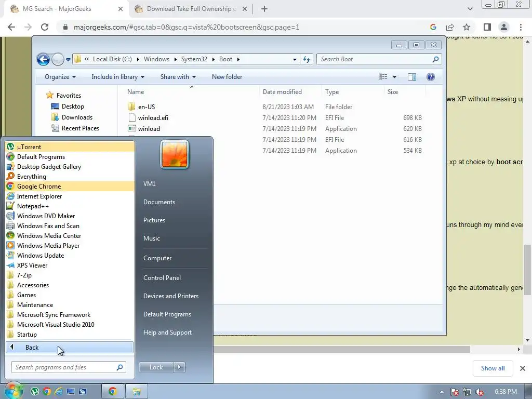The width and height of the screenshot is (532, 399).
Task: Expand the Maintenance folder
Action: pos(70,304)
